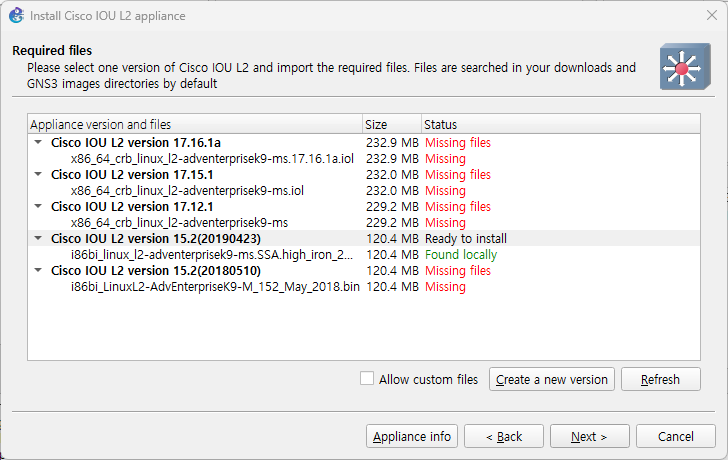Cancel the appliance installation

pyautogui.click(x=676, y=437)
